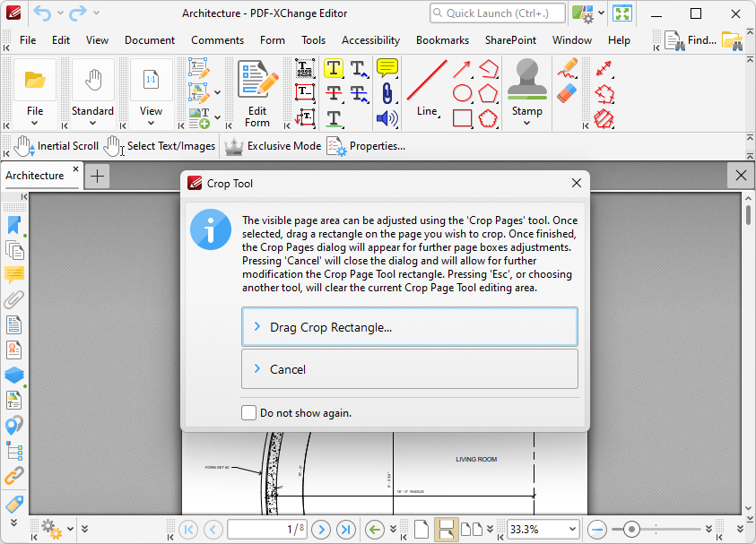This screenshot has width=756, height=544.
Task: Select the Distance measurement tool
Action: coord(604,68)
